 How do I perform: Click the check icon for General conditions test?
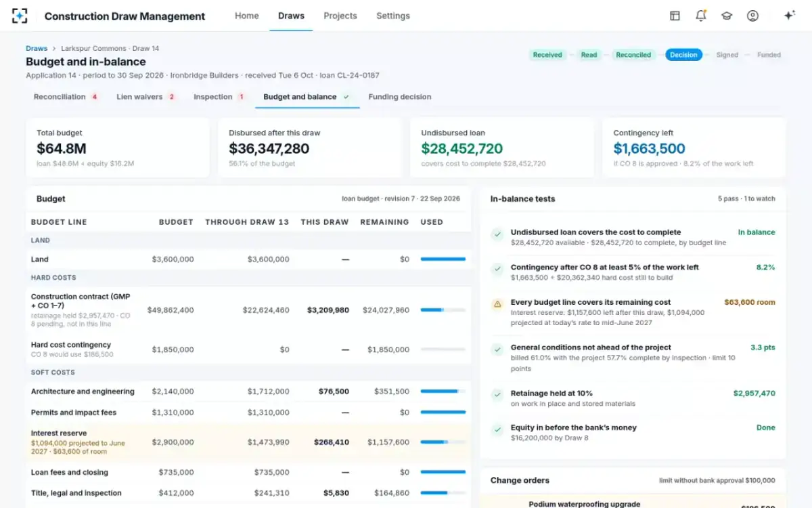[x=497, y=350]
